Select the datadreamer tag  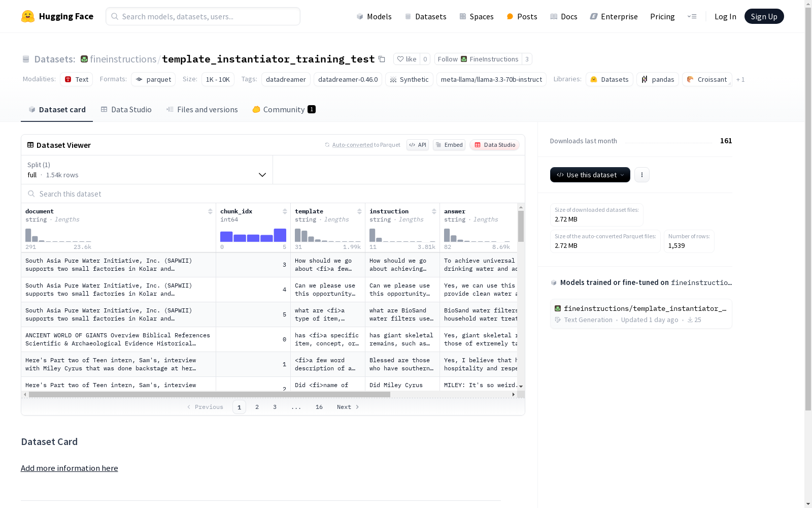286,79
